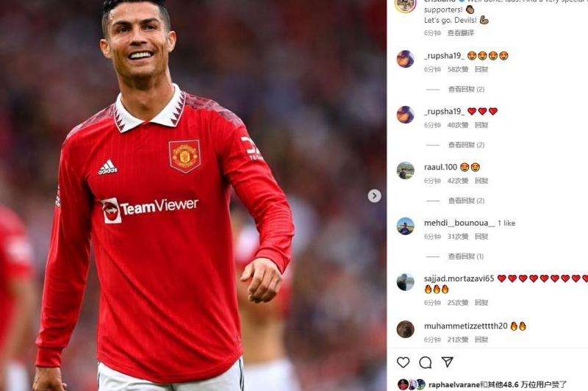The width and height of the screenshot is (588, 391).
Task: View 58 likes on first comment
Action: (x=458, y=69)
